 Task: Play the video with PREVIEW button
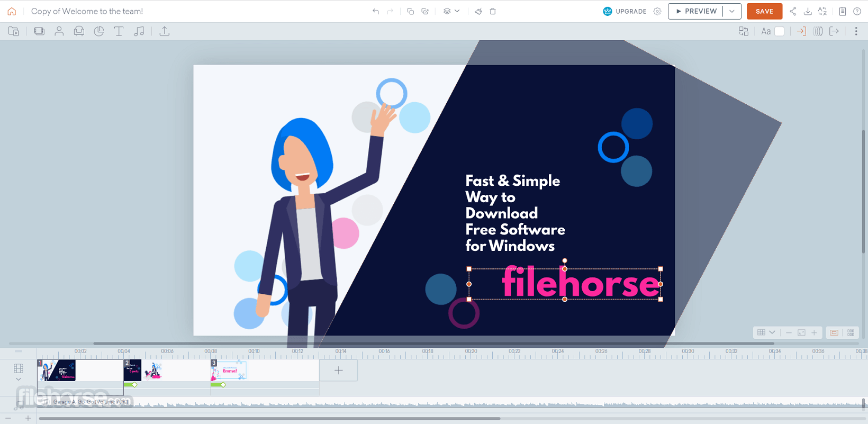point(696,11)
